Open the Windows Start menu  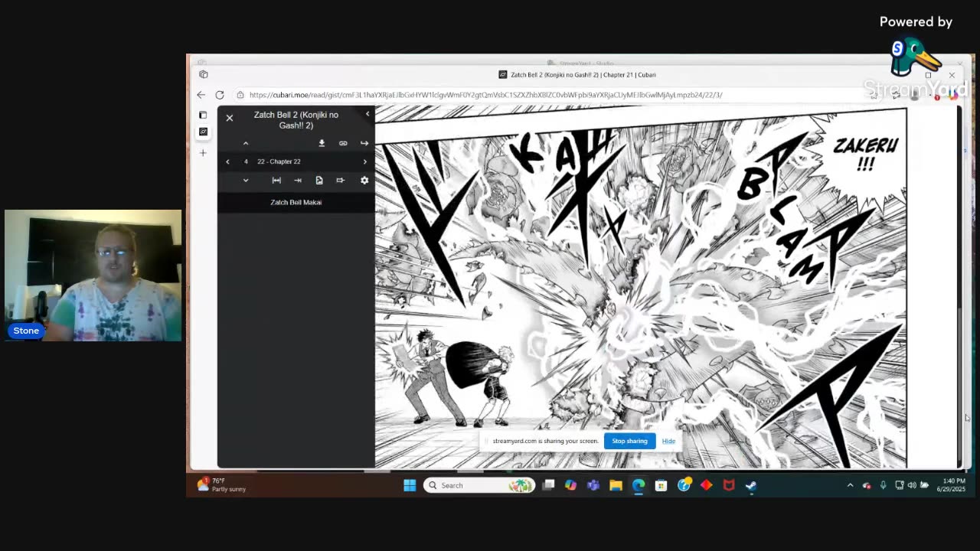coord(410,485)
